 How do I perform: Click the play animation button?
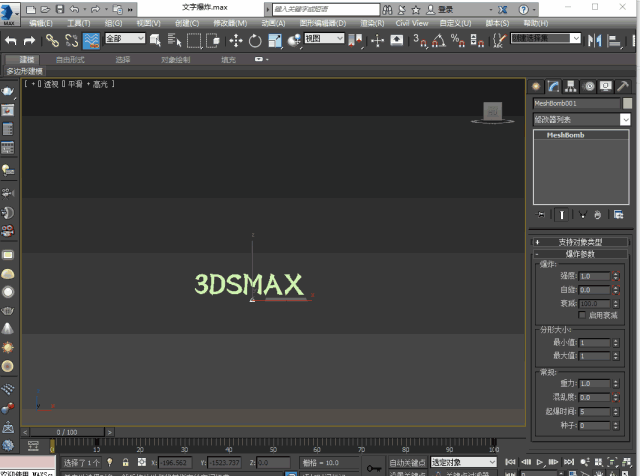coord(540,462)
